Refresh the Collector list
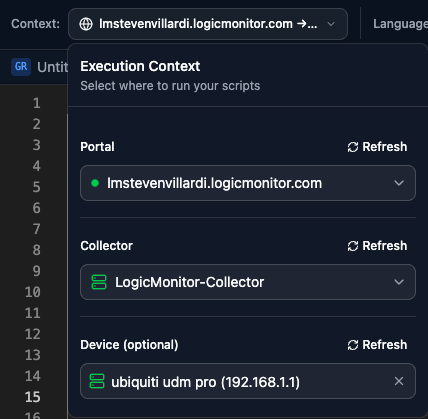The width and height of the screenshot is (428, 419). point(377,246)
